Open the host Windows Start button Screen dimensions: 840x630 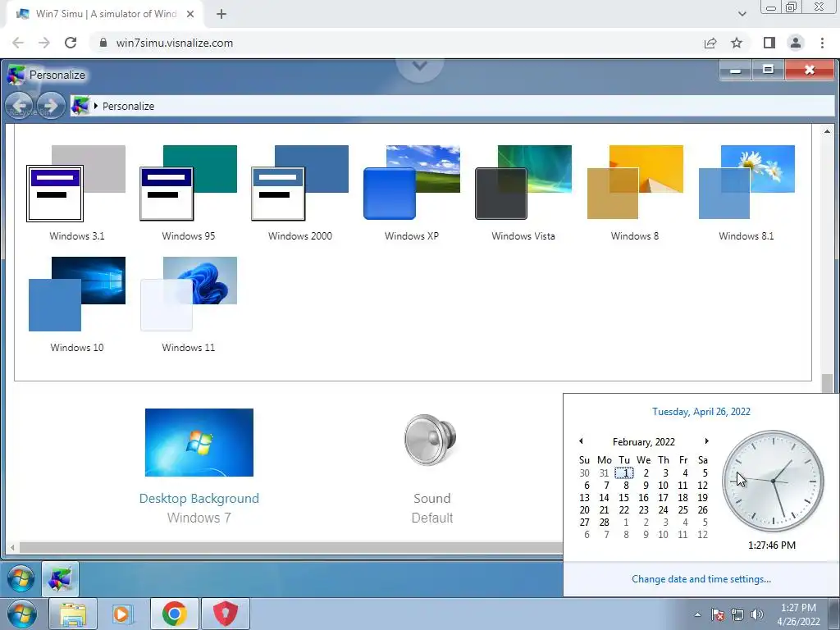click(x=21, y=614)
